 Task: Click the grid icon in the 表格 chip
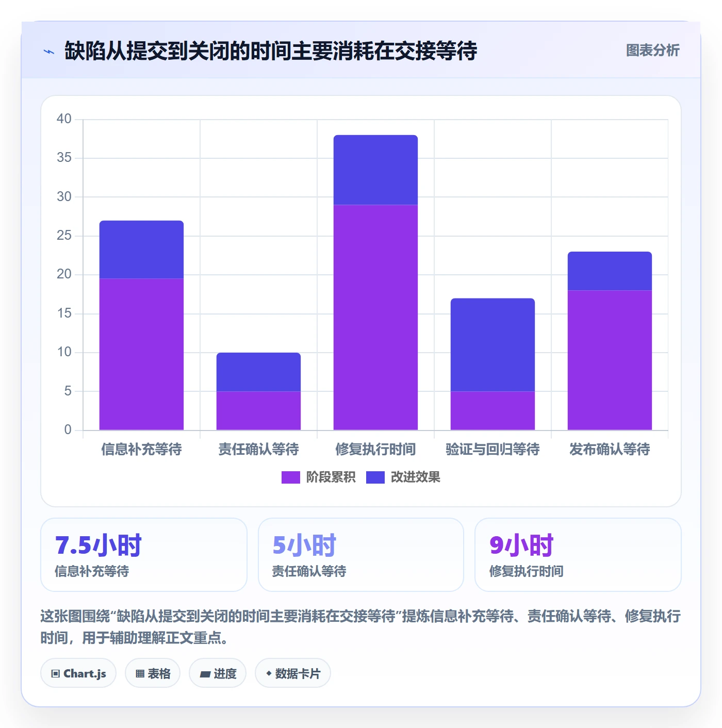[140, 674]
